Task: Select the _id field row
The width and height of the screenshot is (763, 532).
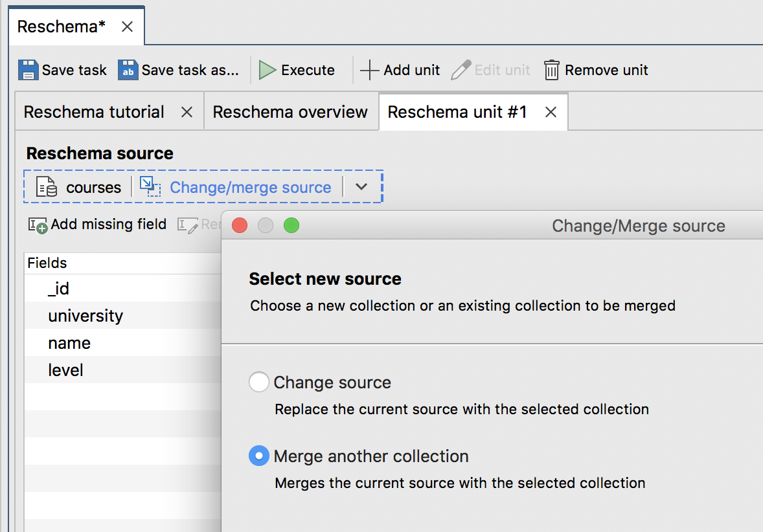Action: coord(57,289)
